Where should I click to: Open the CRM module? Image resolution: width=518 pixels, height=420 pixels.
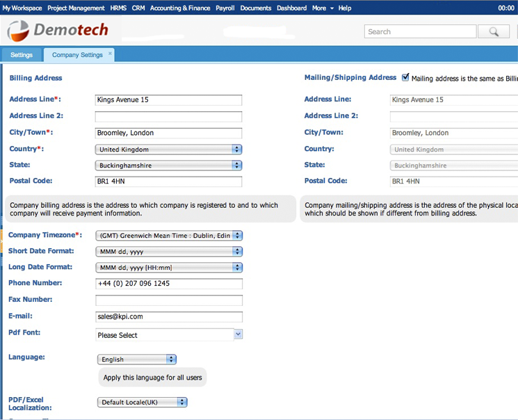click(138, 8)
